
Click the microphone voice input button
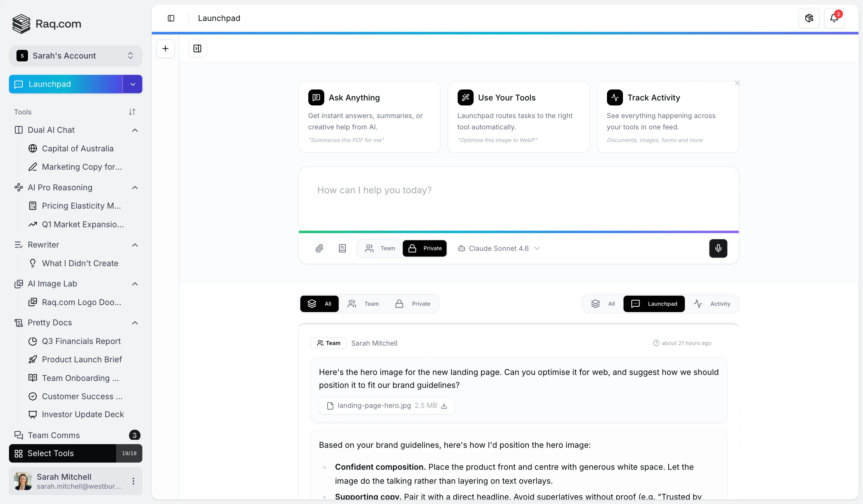click(718, 248)
